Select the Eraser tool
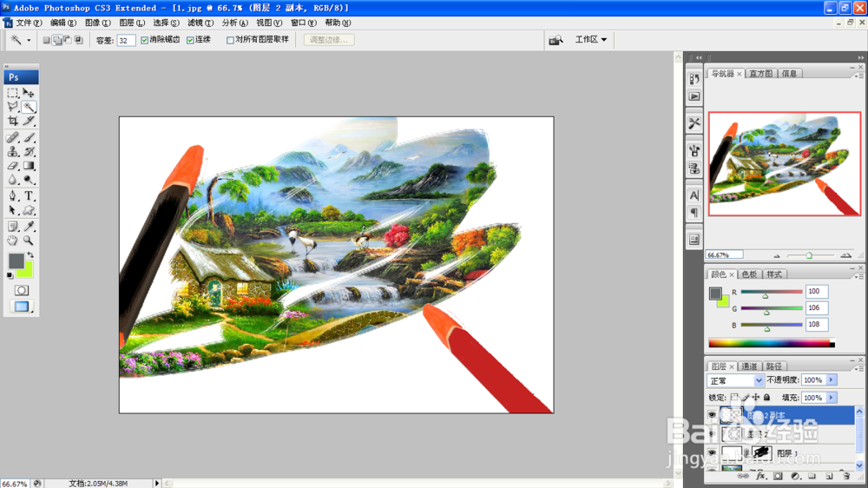This screenshot has height=488, width=868. click(13, 166)
